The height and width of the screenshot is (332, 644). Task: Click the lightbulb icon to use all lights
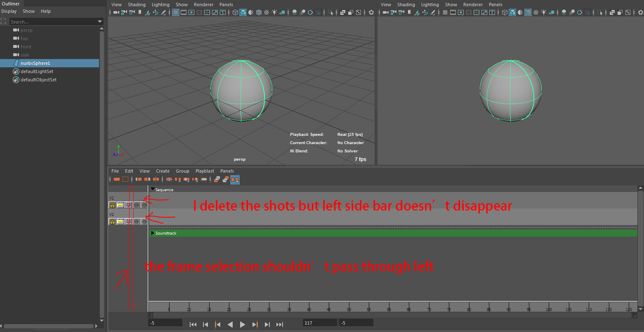(274, 12)
